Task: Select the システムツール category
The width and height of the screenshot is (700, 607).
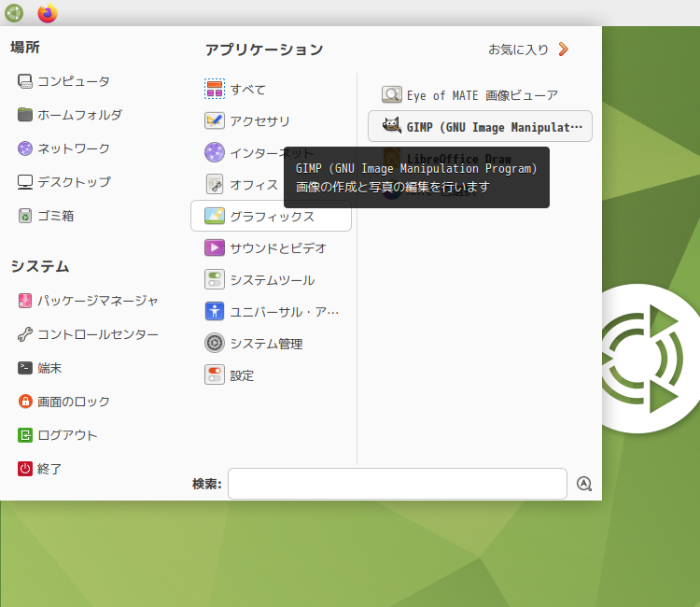Action: 271,279
